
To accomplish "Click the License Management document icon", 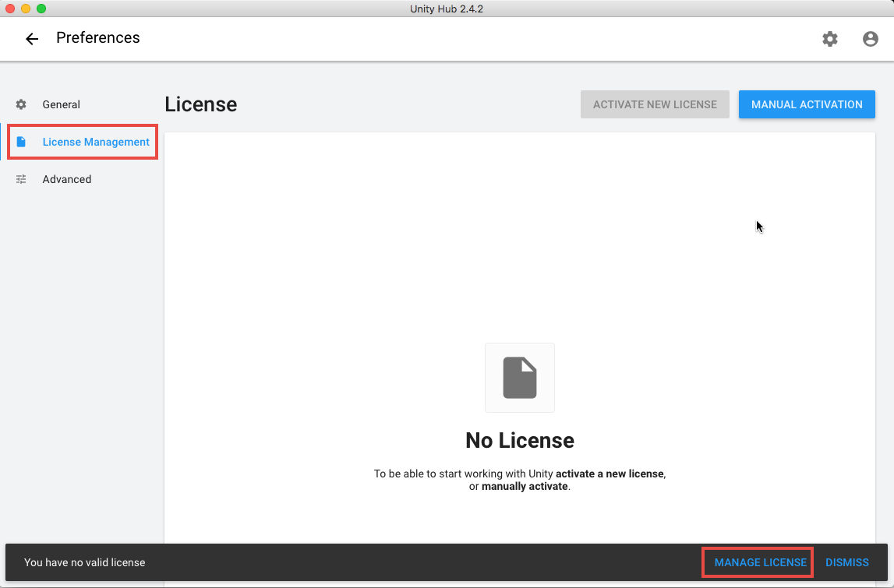I will 21,142.
